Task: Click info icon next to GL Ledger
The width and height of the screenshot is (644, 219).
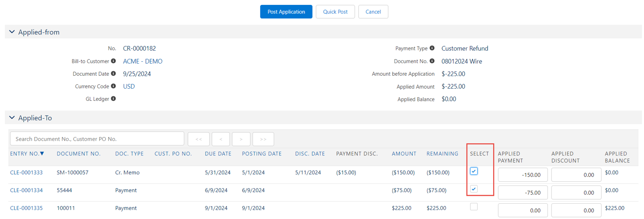Action: [x=114, y=99]
